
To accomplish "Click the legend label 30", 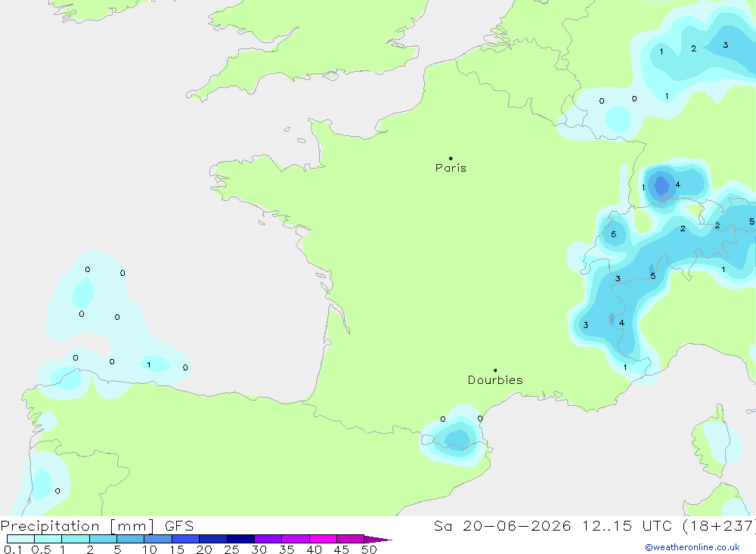I will (259, 549).
